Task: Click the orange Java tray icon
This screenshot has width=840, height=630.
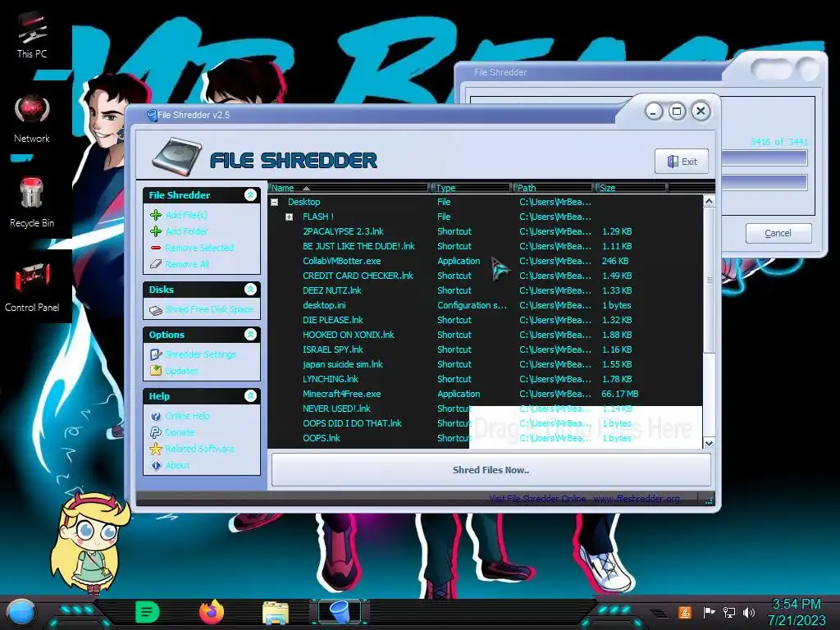Action: click(685, 612)
